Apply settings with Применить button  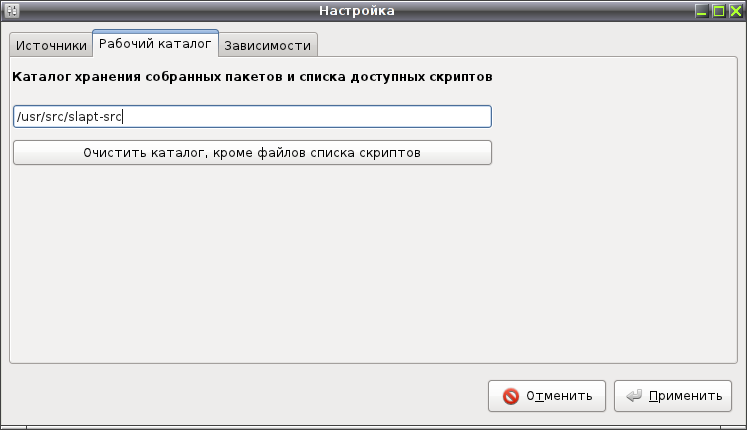click(x=673, y=396)
